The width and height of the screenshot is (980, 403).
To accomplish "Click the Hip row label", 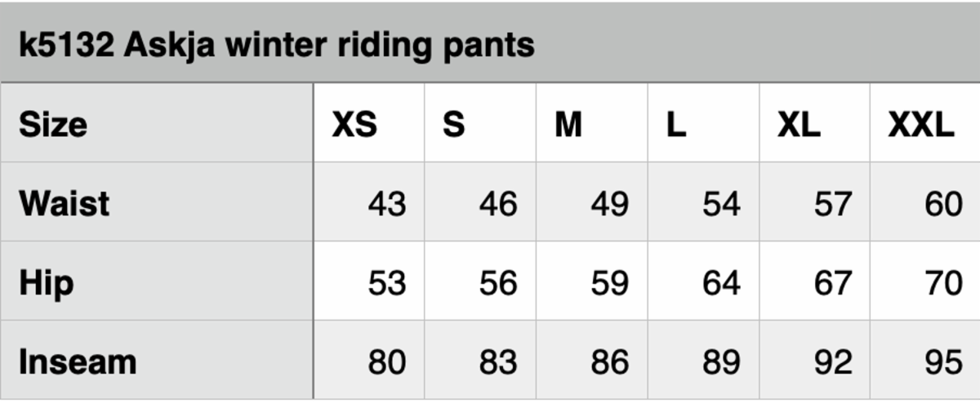I will click(47, 283).
